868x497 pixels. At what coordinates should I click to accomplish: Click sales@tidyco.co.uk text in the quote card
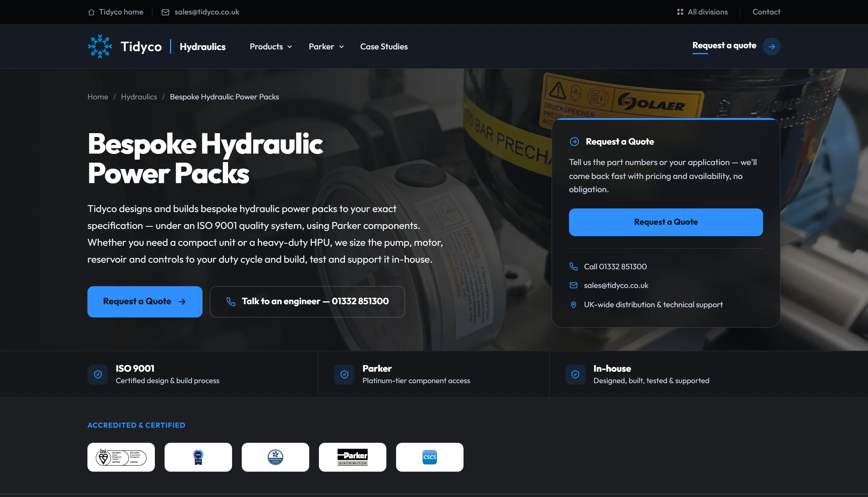[616, 285]
